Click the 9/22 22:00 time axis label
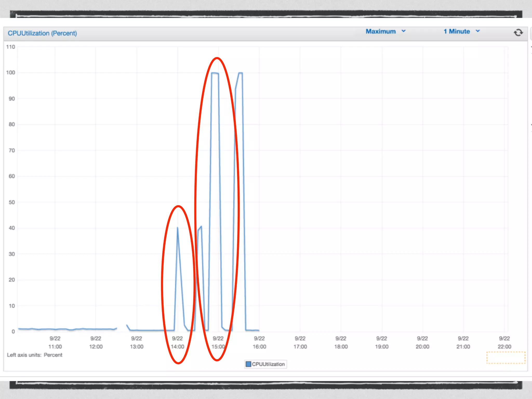532x399 pixels. [504, 342]
